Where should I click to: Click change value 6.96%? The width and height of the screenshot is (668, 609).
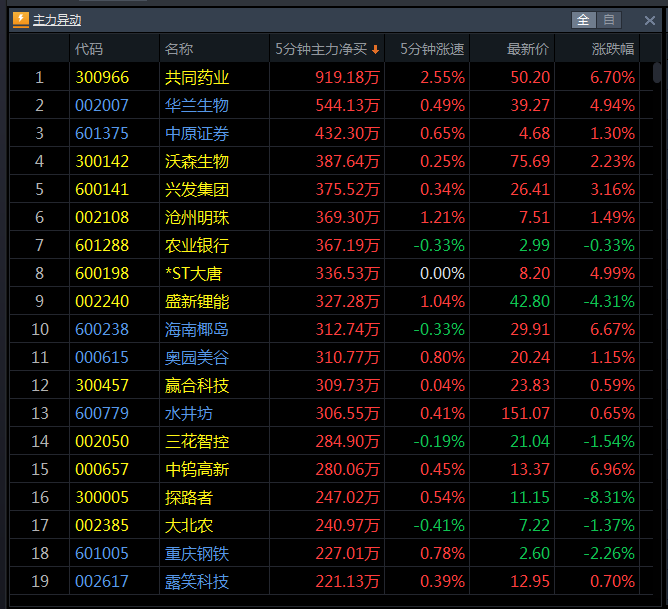click(x=612, y=469)
